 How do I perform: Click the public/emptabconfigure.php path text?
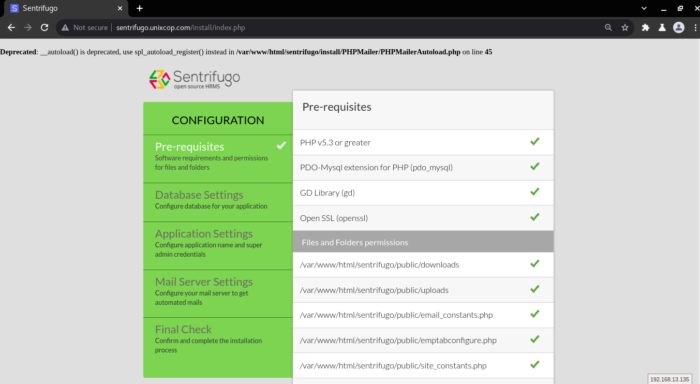coord(398,340)
